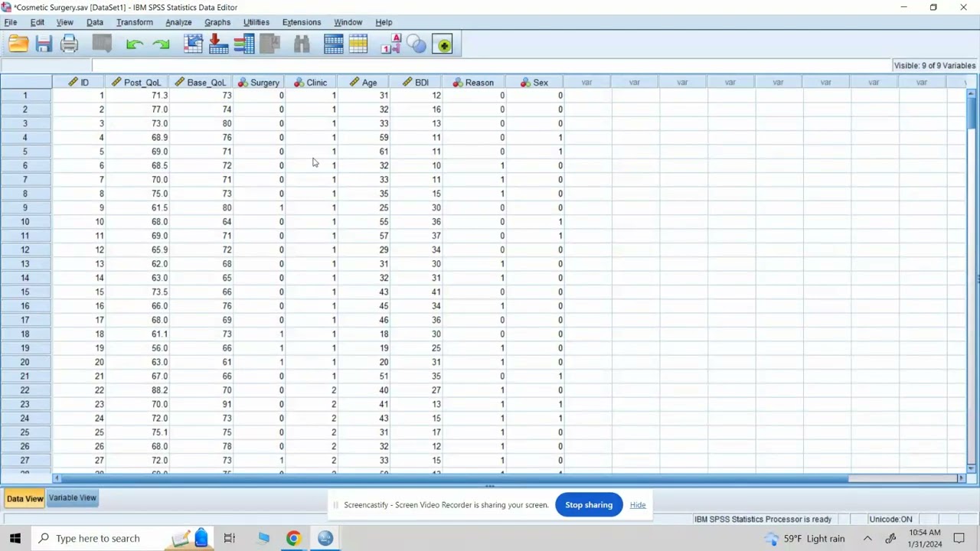Open the Graphs menu
980x551 pixels.
click(217, 22)
